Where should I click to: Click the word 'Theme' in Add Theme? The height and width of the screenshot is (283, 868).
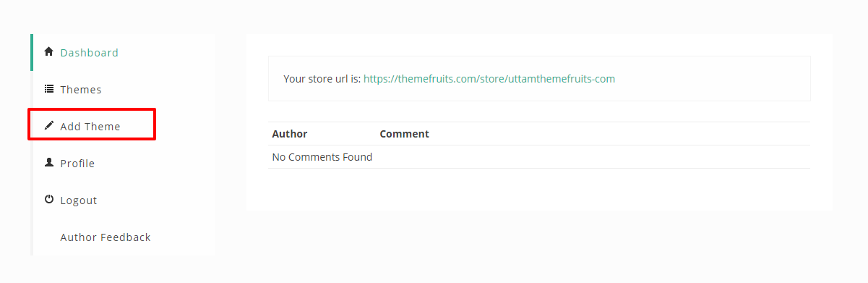103,127
